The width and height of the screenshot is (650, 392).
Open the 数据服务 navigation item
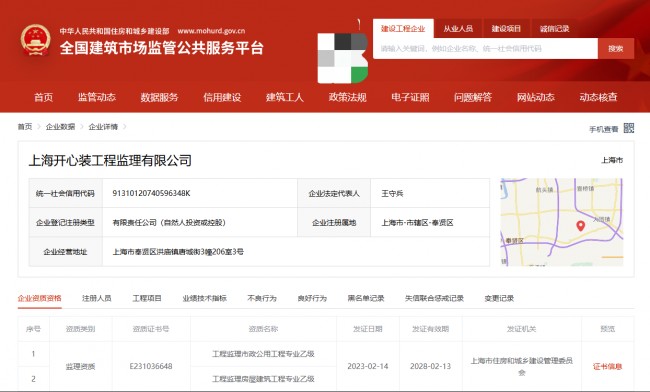[159, 97]
